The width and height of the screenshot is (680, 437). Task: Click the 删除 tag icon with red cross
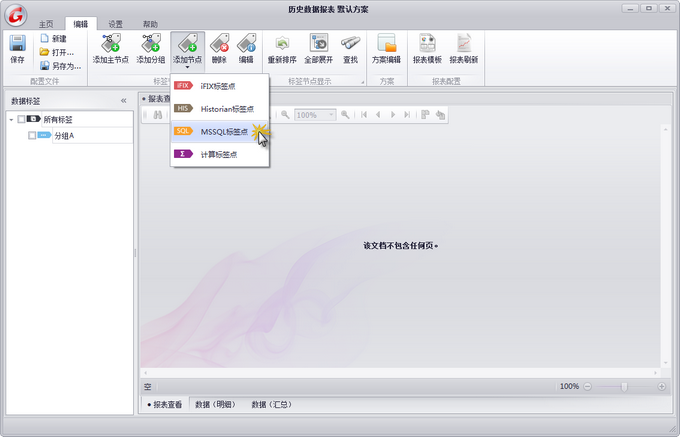[219, 43]
